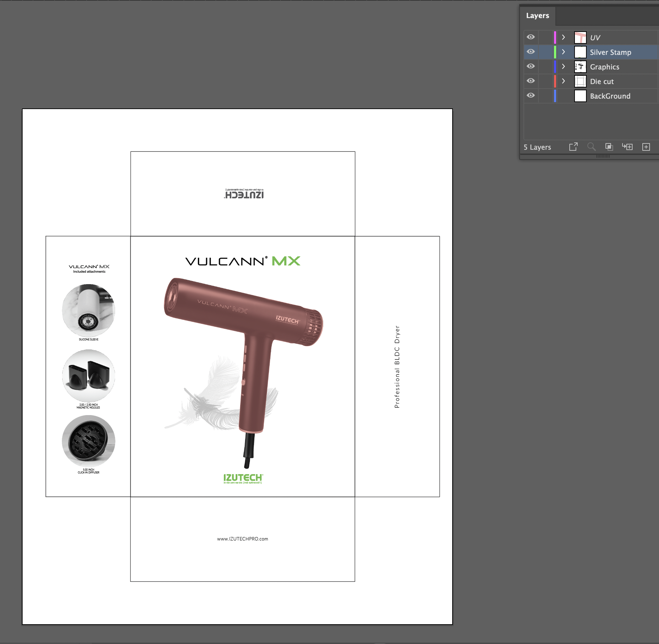Switch to the Layers panel tab
Viewport: 659px width, 644px height.
537,16
